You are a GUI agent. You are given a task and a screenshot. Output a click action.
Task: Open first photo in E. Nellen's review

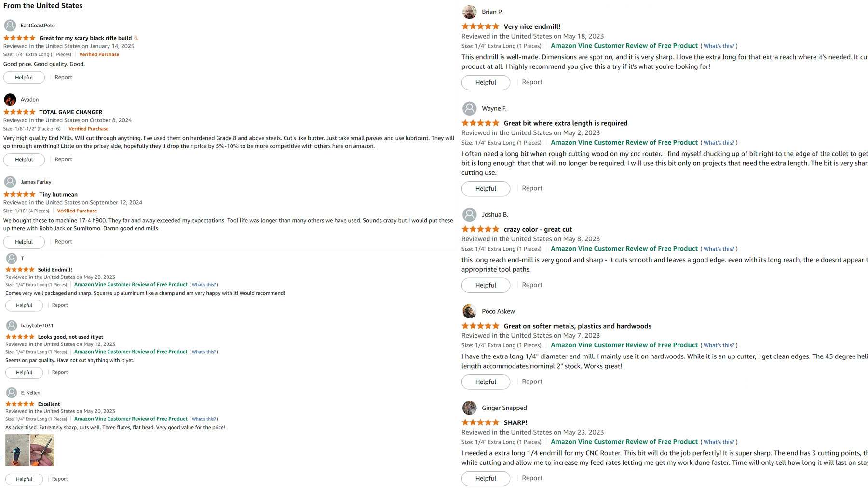point(17,450)
